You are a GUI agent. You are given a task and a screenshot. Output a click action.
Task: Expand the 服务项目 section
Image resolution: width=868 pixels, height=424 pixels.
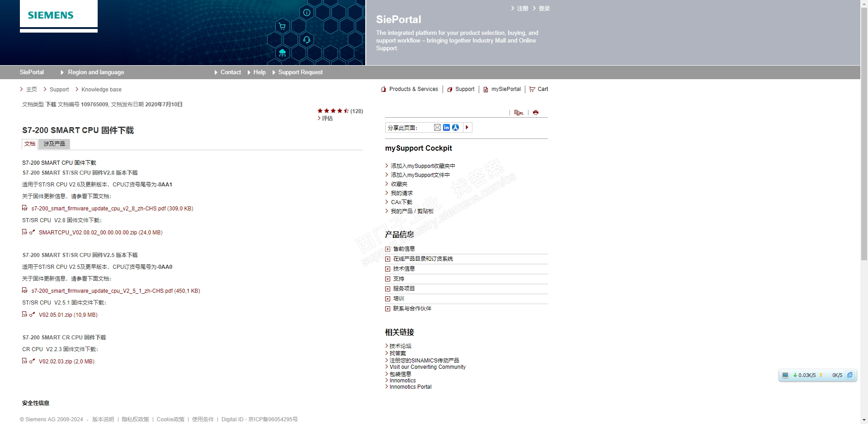tap(387, 289)
